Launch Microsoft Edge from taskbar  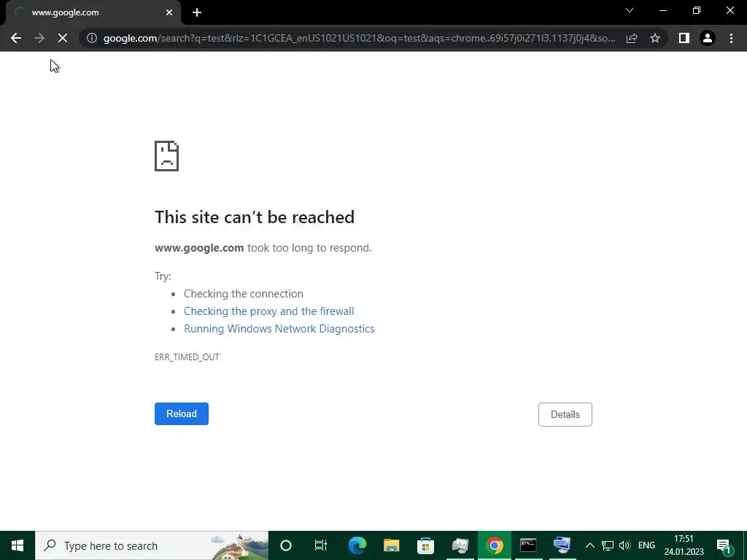[357, 545]
